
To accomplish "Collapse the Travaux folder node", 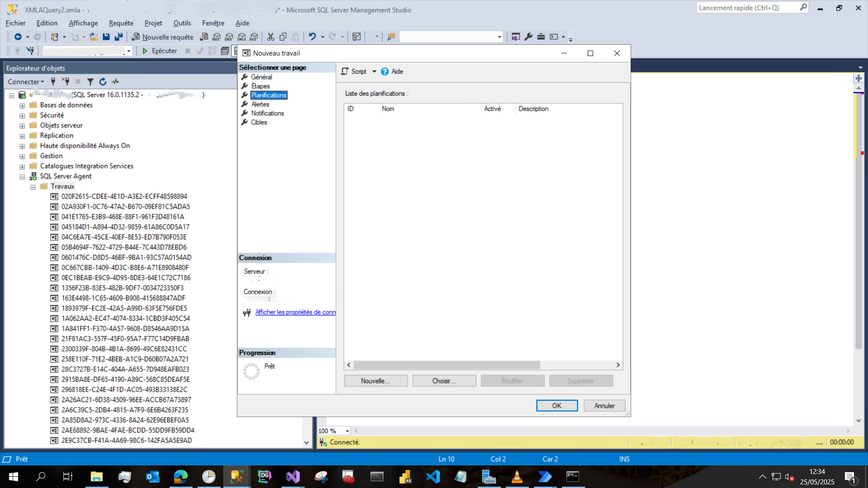I will 33,187.
